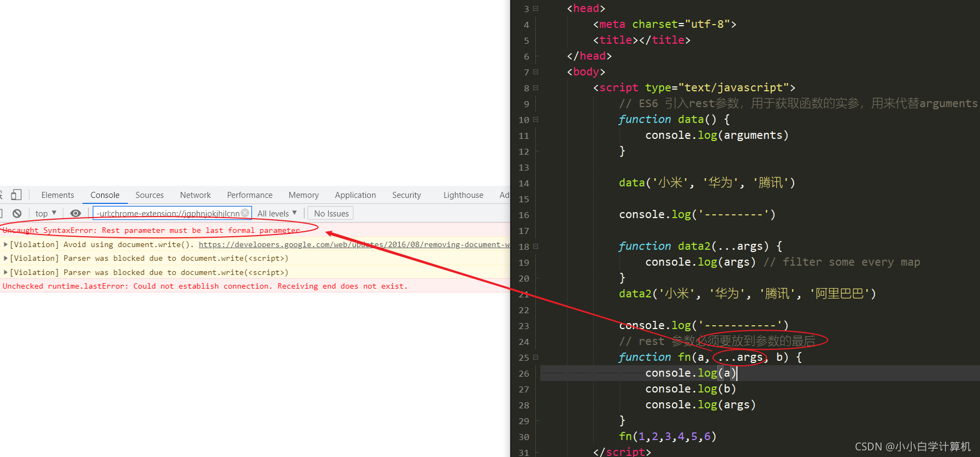
Task: Click line number 30 in the editor gutter
Action: (524, 437)
